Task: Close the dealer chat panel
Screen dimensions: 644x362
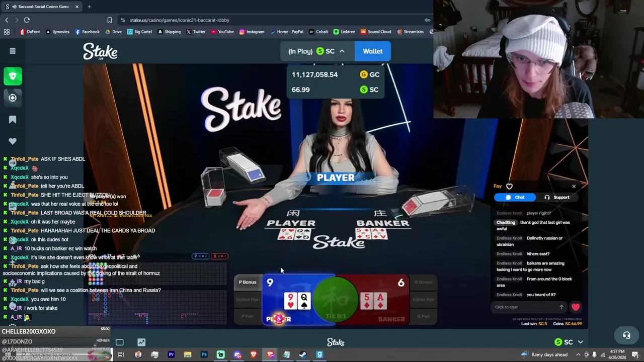Action: 574,187
